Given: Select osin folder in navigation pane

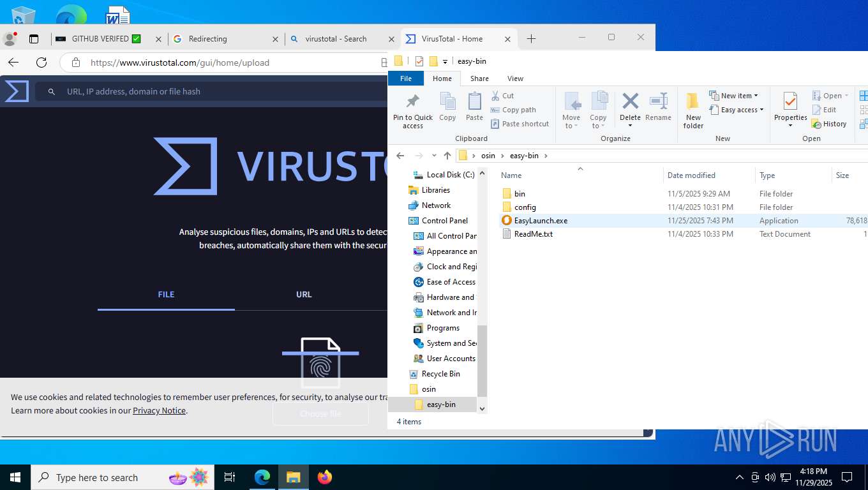Looking at the screenshot, I should coord(428,389).
